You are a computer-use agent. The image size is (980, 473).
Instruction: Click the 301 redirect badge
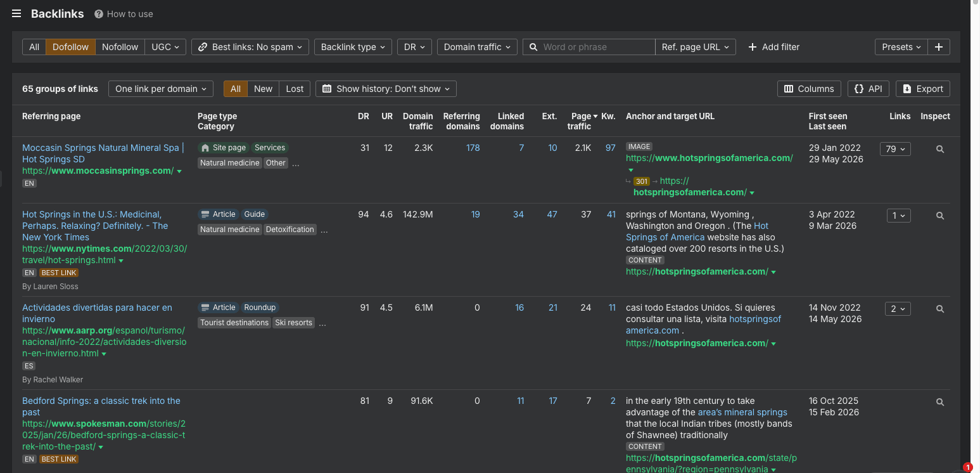coord(641,181)
